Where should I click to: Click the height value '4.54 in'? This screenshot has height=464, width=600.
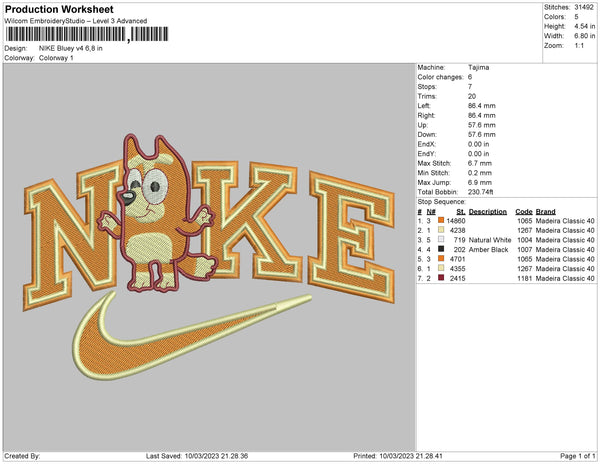tap(584, 26)
